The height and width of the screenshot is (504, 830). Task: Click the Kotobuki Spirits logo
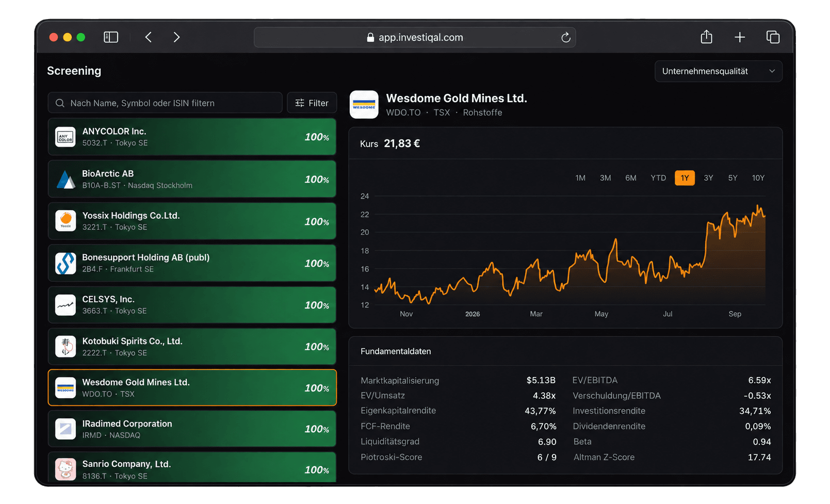pyautogui.click(x=66, y=347)
